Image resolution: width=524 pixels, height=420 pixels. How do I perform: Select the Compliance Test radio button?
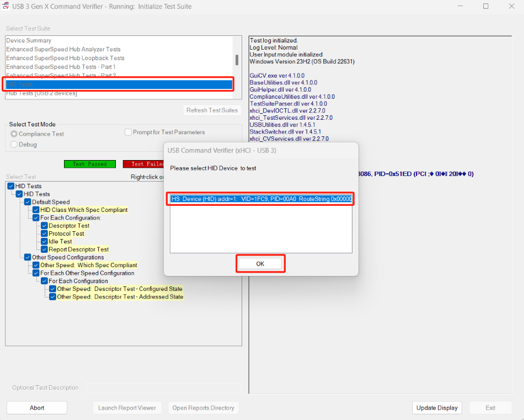coord(14,134)
